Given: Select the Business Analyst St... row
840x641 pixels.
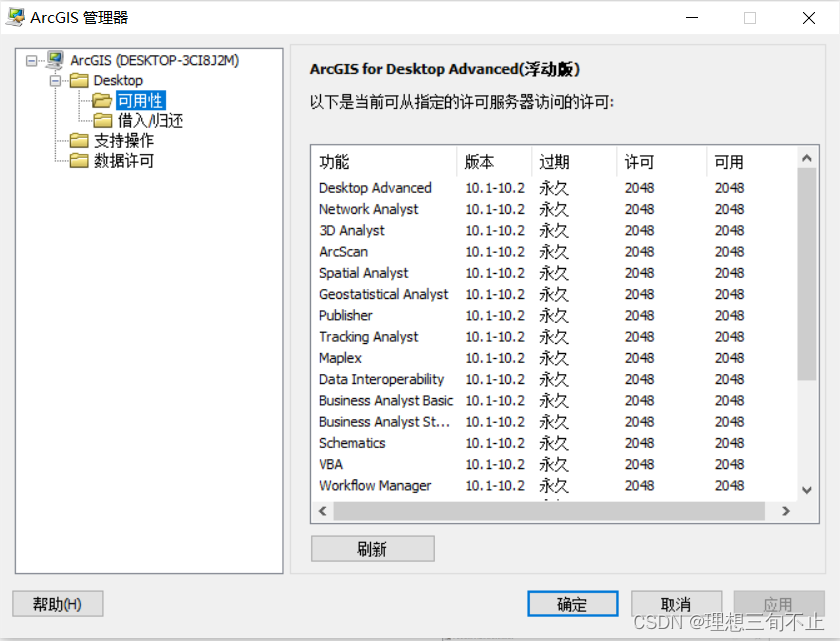Looking at the screenshot, I should (x=554, y=422).
